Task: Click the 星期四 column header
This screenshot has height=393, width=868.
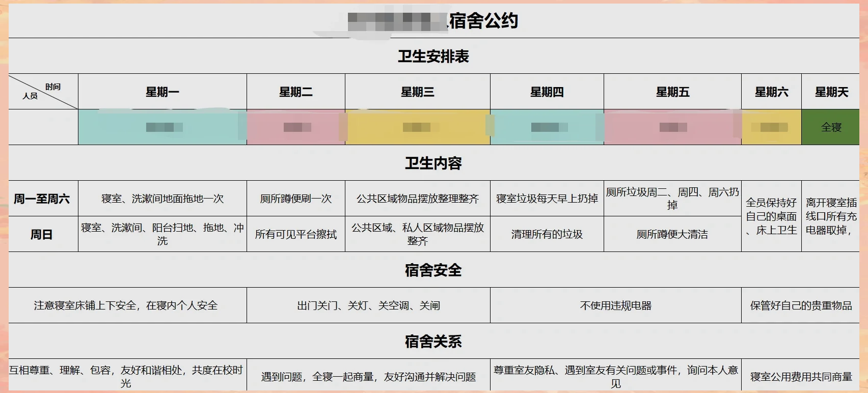Action: click(547, 92)
